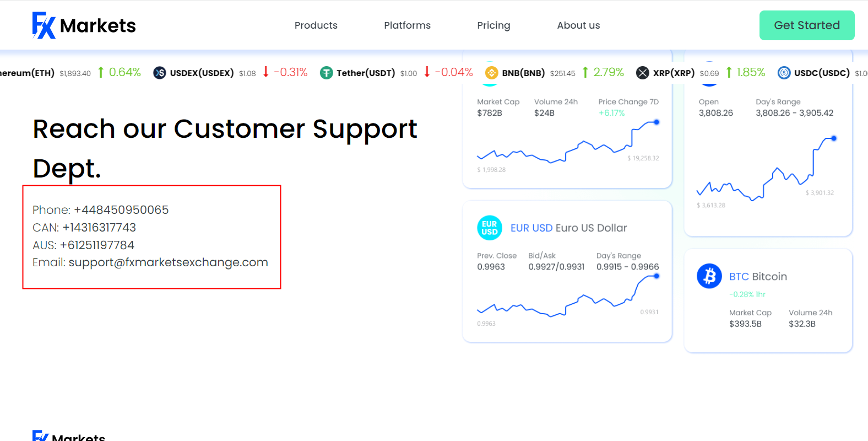
Task: Click the BNB coin icon in ticker
Action: pos(491,73)
